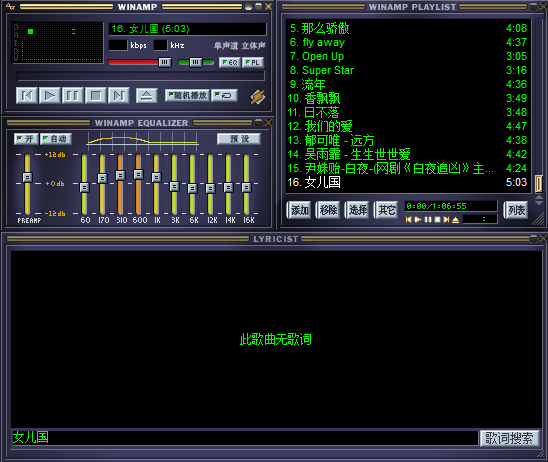
Task: Click the balance slider handle
Action: click(196, 63)
